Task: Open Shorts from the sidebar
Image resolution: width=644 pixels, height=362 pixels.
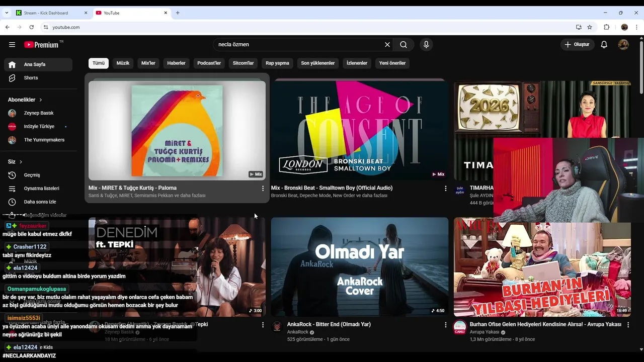Action: (38, 78)
